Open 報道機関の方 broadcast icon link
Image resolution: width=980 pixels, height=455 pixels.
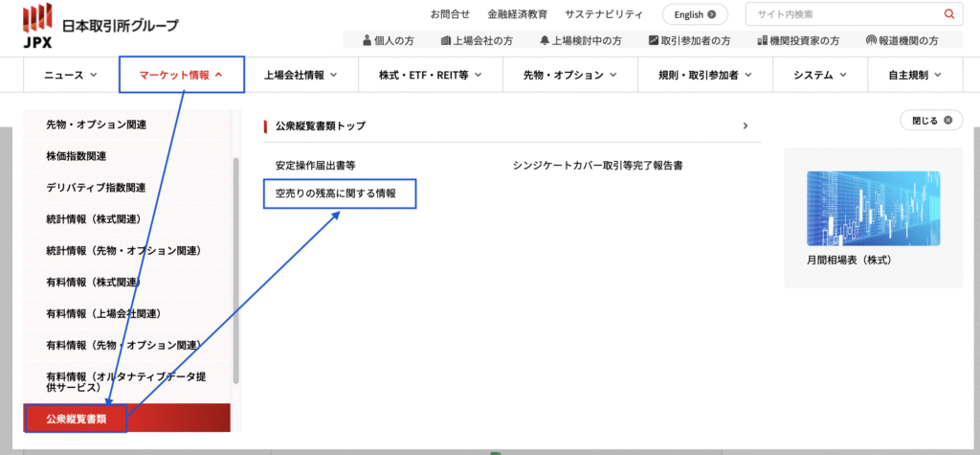901,41
